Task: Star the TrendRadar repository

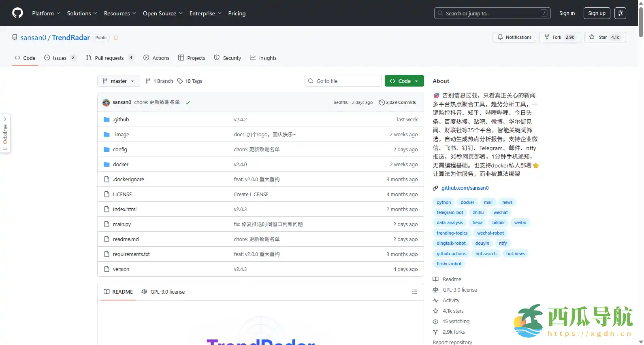Action: [x=605, y=37]
